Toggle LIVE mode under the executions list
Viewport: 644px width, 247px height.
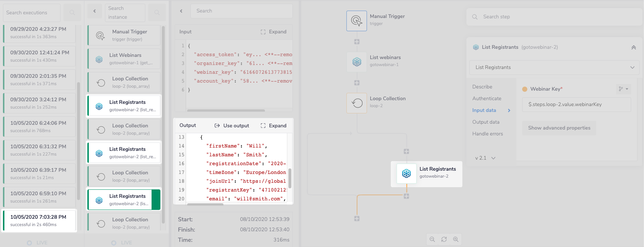tap(30, 243)
